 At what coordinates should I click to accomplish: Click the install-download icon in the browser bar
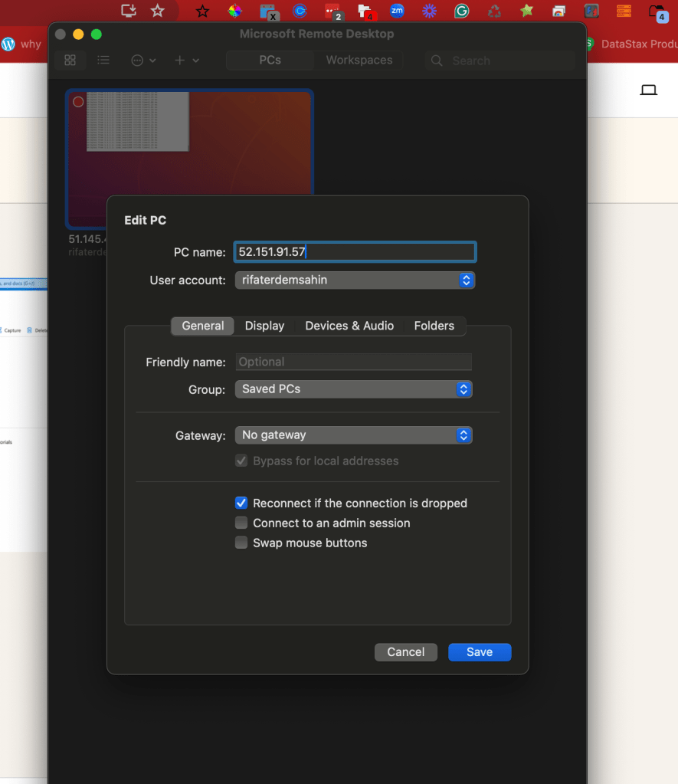(129, 11)
